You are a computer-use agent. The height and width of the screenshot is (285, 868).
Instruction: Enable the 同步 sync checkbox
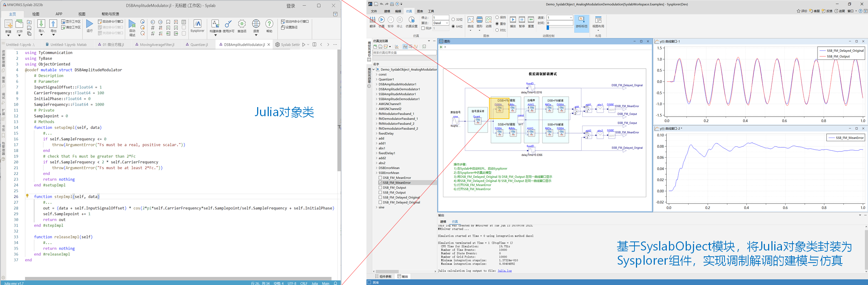pos(423,28)
